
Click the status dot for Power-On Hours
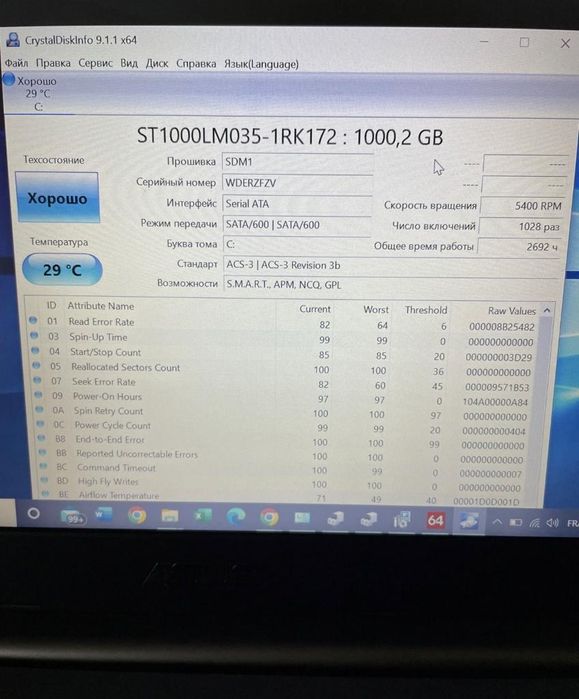[38, 395]
